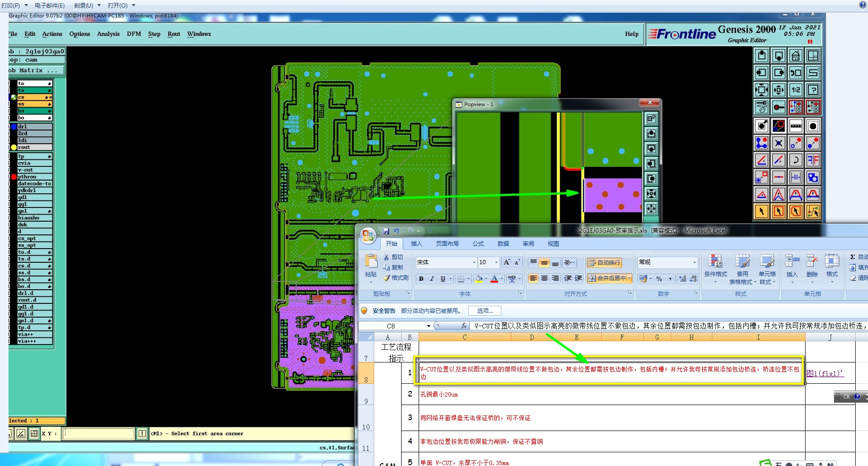Toggle visibility box of the 'ss' layer

point(13,104)
